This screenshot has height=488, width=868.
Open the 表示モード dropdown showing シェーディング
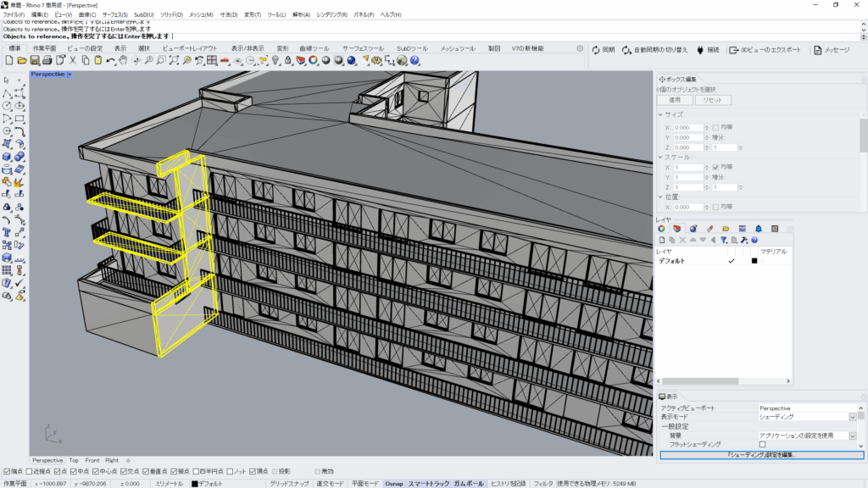852,417
